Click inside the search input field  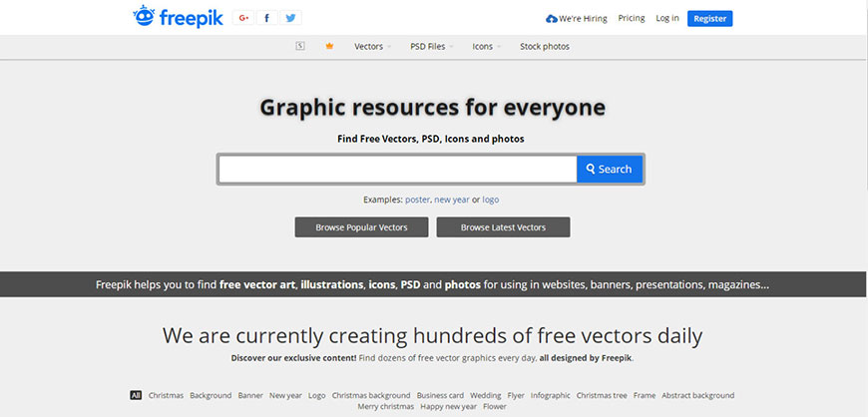(397, 170)
